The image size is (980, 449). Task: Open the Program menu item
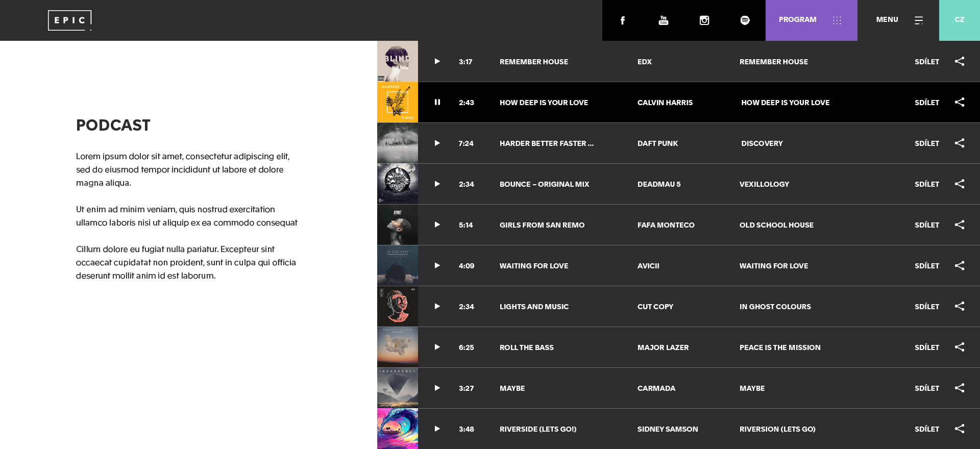point(811,20)
